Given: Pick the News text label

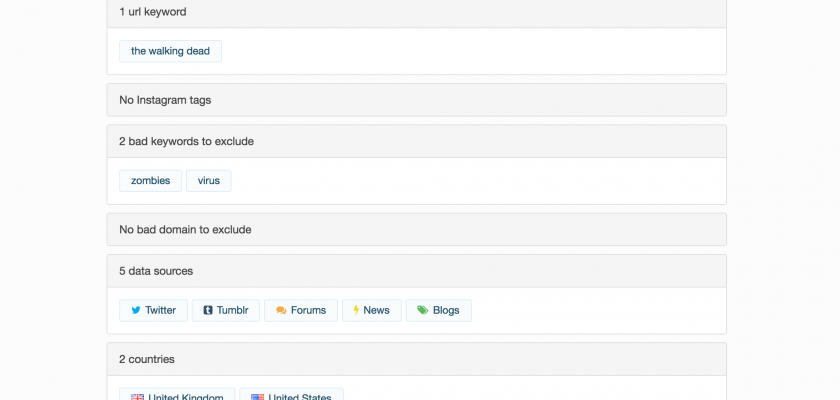Looking at the screenshot, I should (376, 310).
